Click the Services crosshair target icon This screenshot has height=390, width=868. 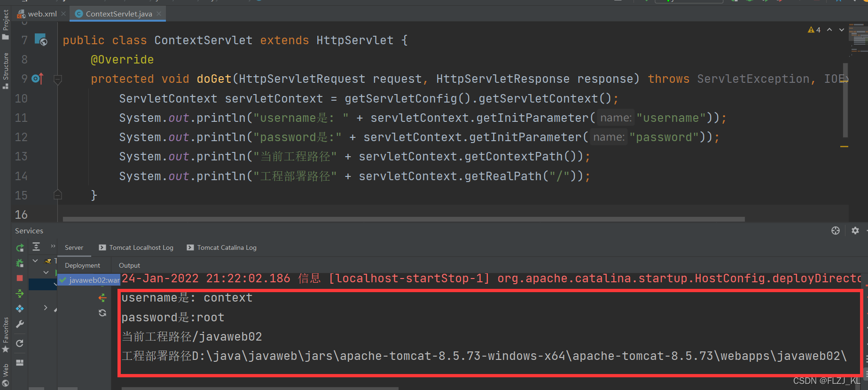(x=836, y=231)
